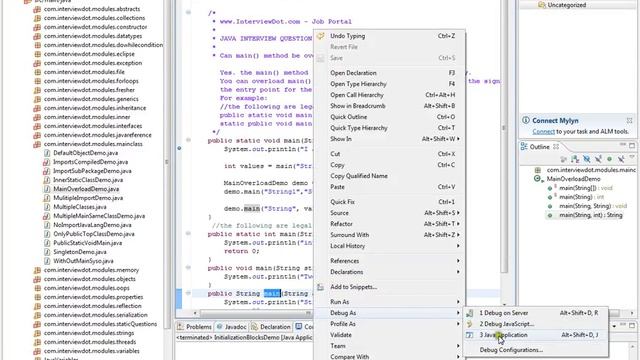Choose Quick Outline menu entry

point(389,117)
